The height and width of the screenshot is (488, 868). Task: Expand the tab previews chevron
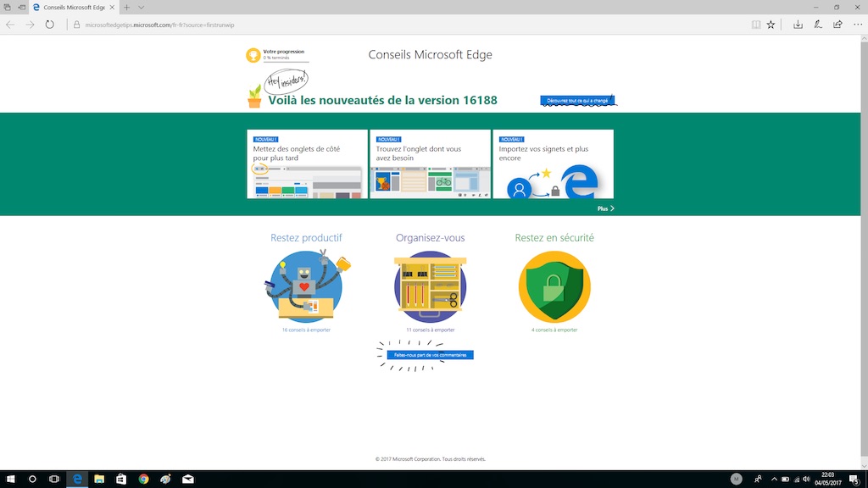pos(141,7)
